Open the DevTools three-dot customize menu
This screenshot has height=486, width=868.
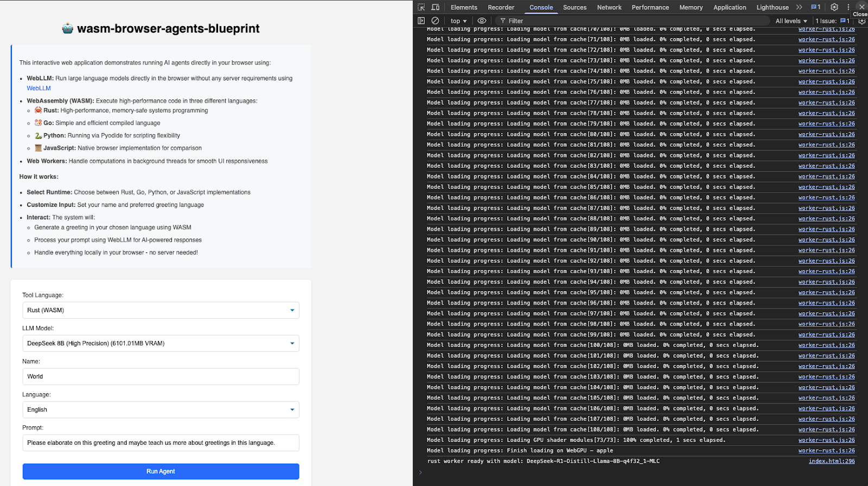coord(848,7)
